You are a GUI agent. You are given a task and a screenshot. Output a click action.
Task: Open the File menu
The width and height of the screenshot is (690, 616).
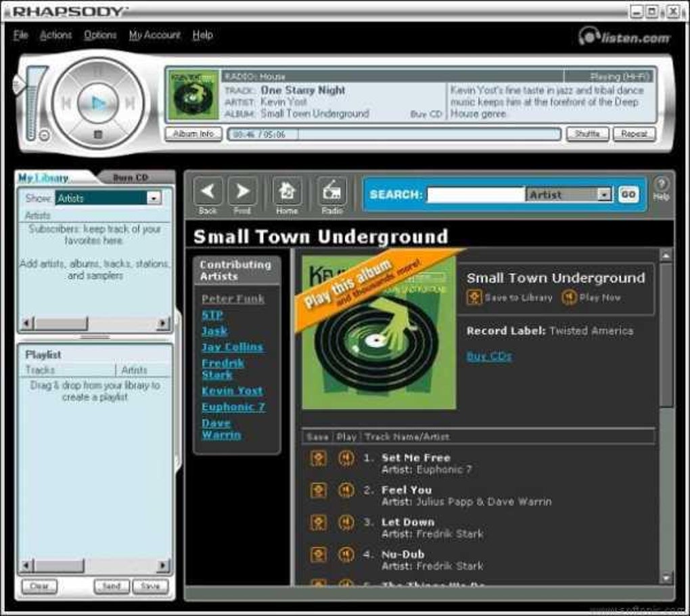(21, 34)
